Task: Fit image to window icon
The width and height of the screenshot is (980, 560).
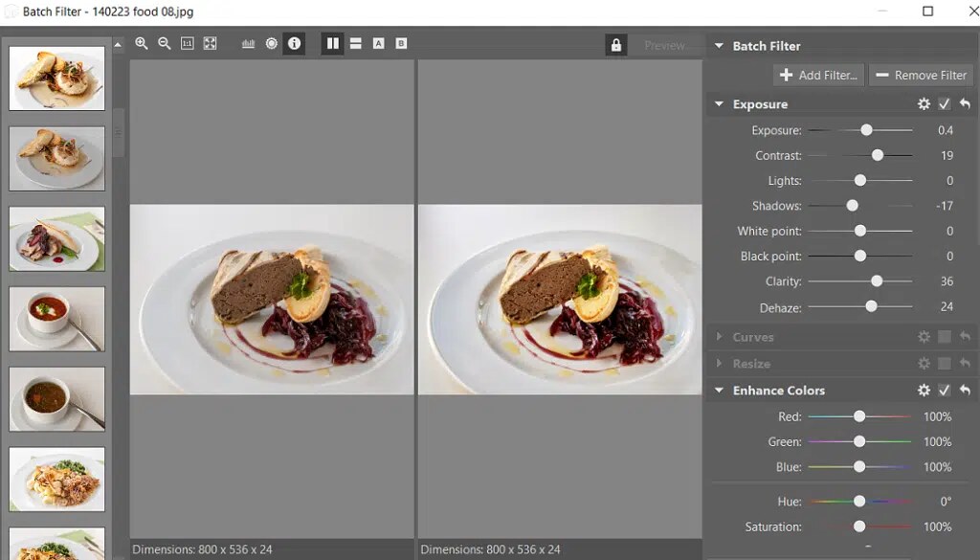Action: coord(210,43)
